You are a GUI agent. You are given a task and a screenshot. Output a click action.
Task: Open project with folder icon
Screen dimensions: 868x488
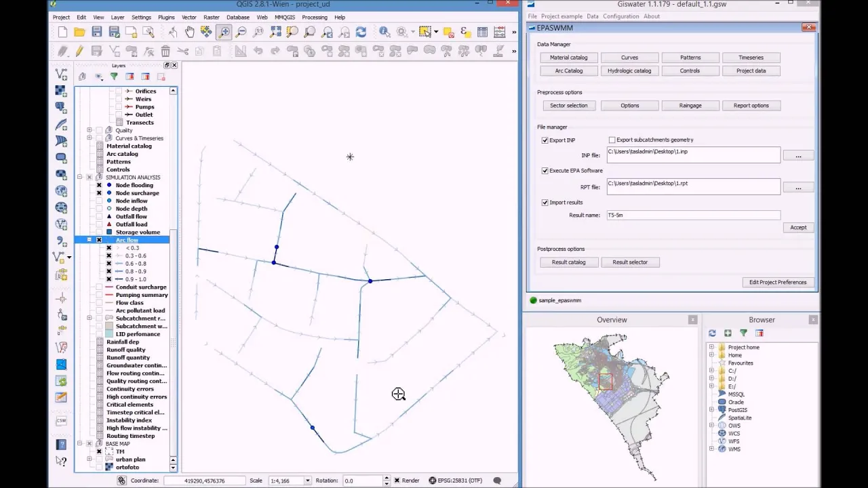(x=79, y=32)
